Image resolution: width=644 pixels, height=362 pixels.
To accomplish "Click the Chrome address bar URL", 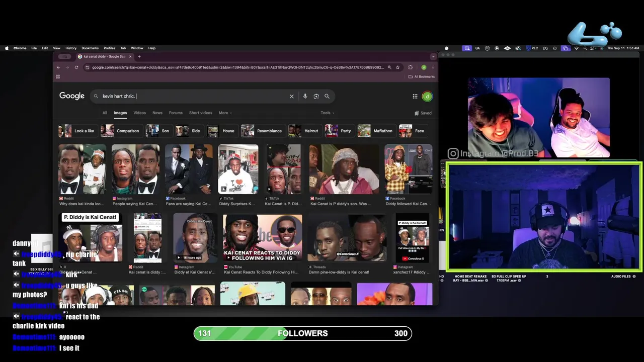I will (x=237, y=67).
